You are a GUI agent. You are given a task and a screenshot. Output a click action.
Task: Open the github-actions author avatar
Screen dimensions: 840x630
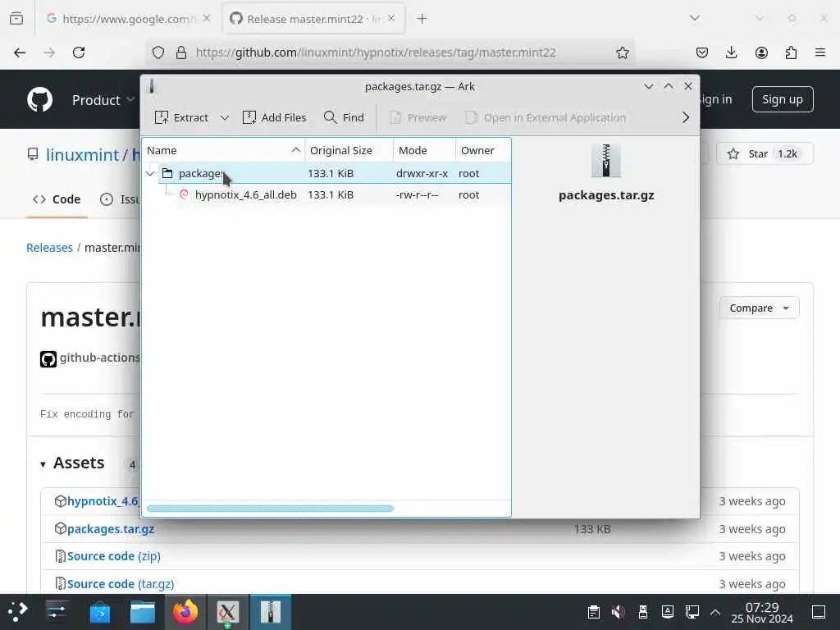[48, 359]
